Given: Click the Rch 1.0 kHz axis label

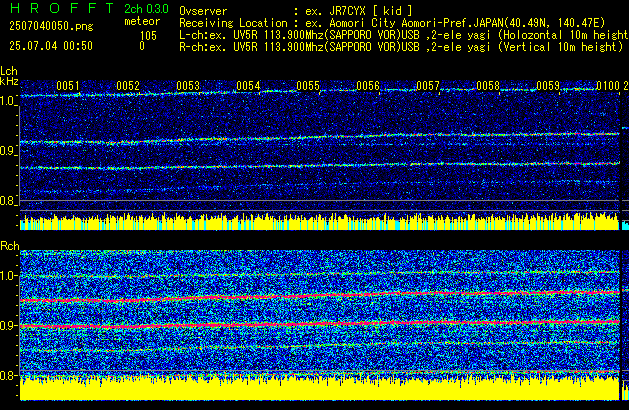Looking at the screenshot, I should (x=8, y=276).
